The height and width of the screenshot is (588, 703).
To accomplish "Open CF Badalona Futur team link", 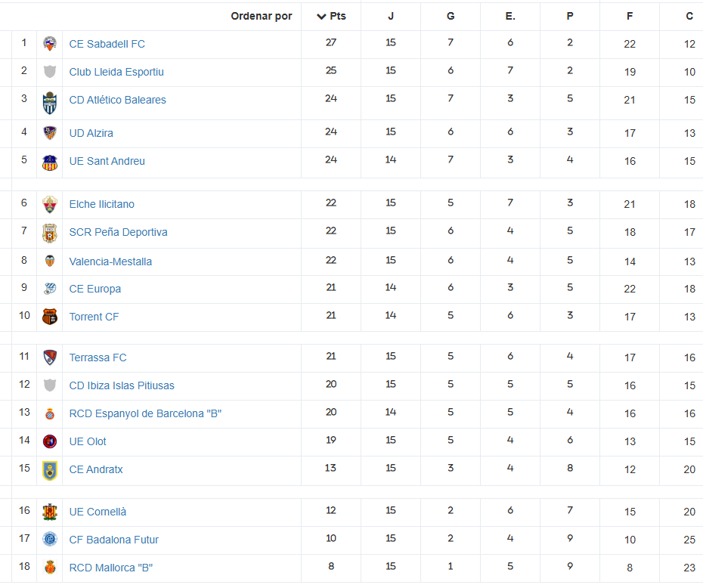I will [114, 540].
